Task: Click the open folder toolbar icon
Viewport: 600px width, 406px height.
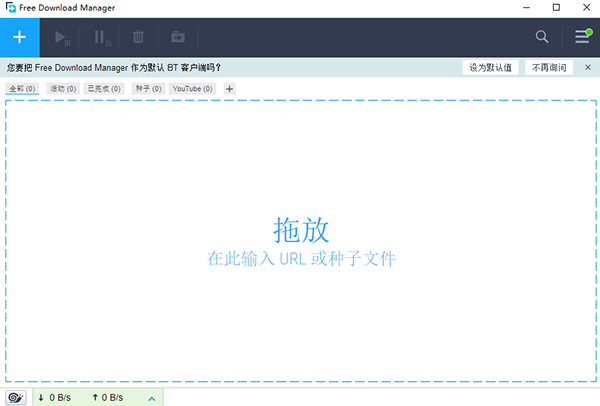Action: click(178, 37)
